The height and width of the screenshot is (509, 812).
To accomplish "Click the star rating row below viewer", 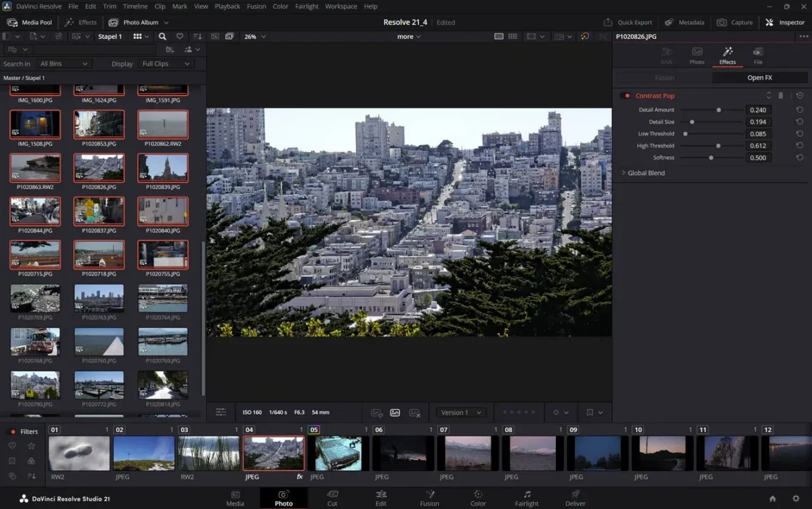I will pyautogui.click(x=519, y=412).
